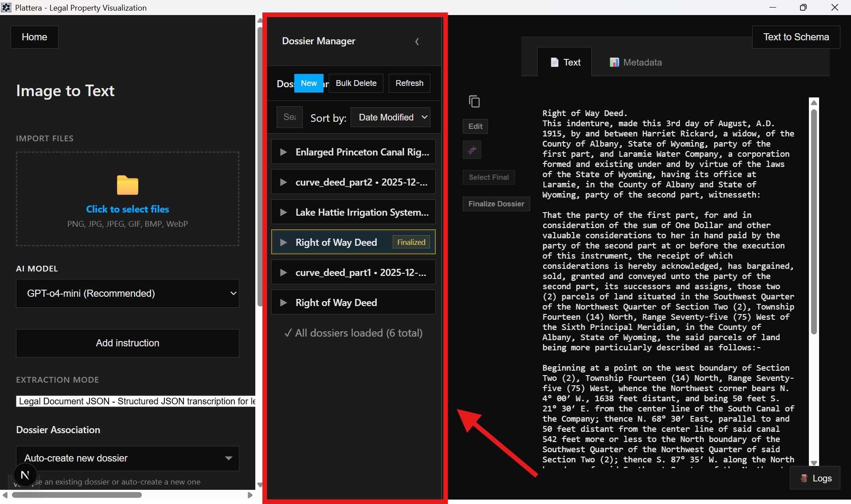Open Text to Schema
Screen dimensions: 851x504
click(x=796, y=37)
